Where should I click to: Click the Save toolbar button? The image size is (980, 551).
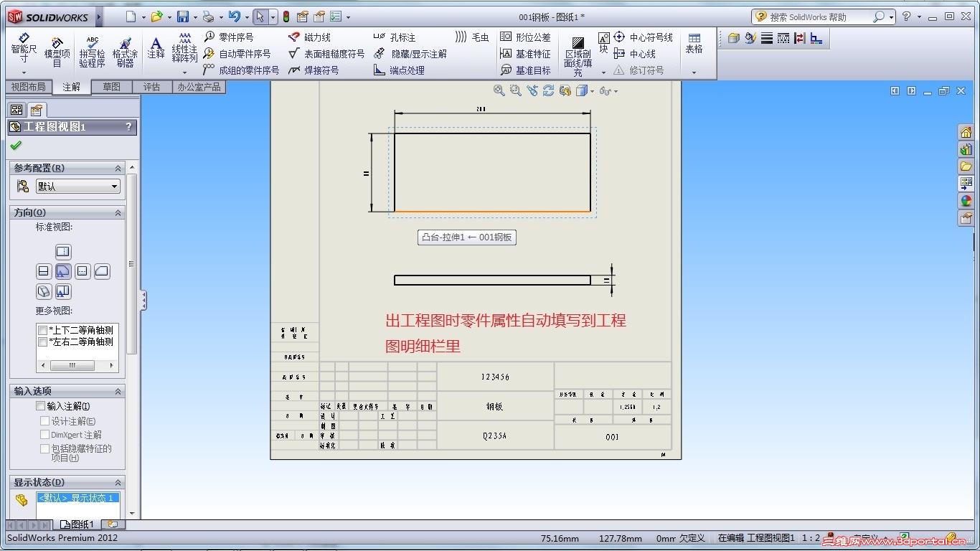pyautogui.click(x=183, y=17)
